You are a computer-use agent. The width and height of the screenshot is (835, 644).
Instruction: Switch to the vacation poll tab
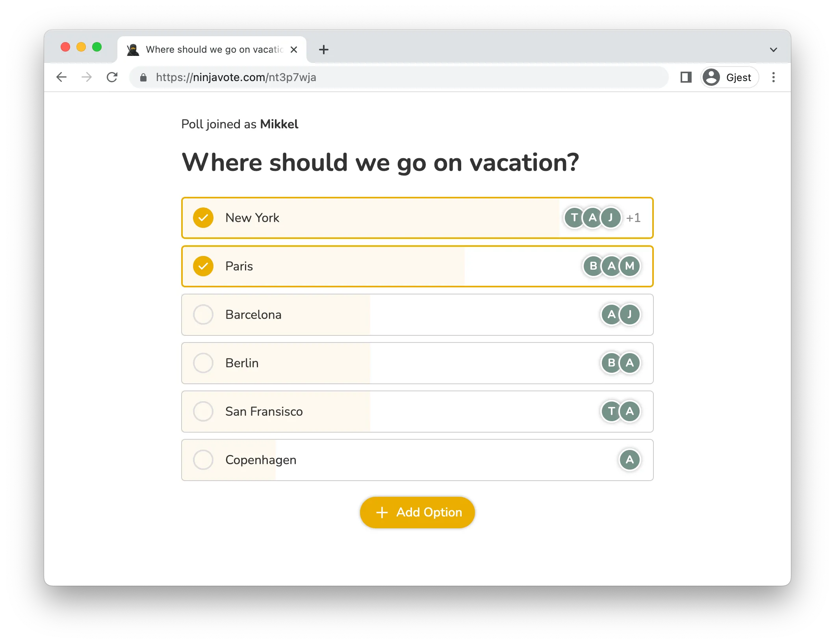213,50
